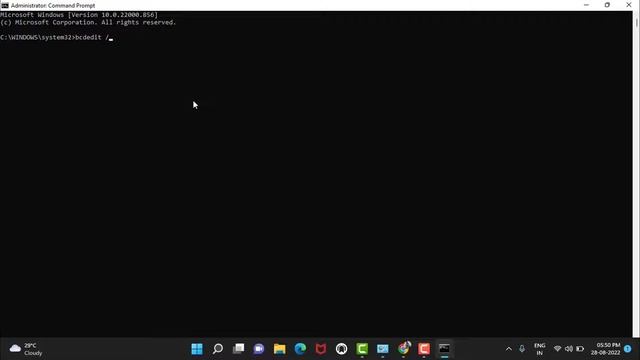Open notification center badge
The image size is (640, 360).
(x=628, y=349)
